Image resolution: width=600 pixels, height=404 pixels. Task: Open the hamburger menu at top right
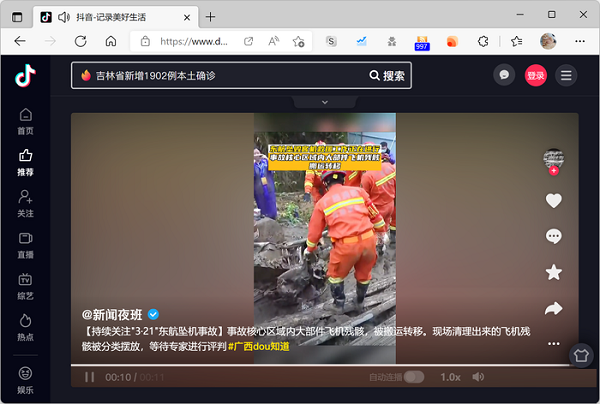click(566, 75)
